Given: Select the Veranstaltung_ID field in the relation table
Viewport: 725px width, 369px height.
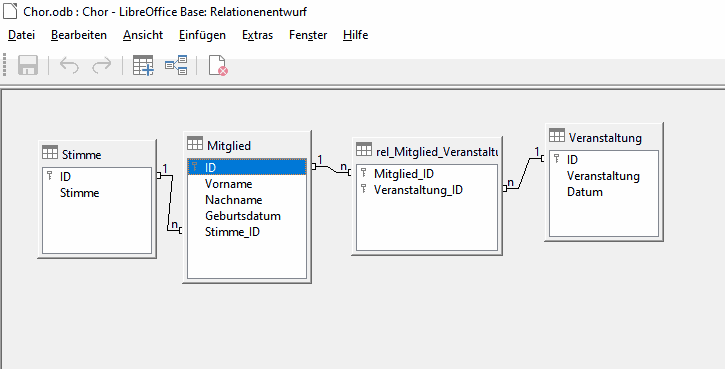Looking at the screenshot, I should (x=426, y=190).
